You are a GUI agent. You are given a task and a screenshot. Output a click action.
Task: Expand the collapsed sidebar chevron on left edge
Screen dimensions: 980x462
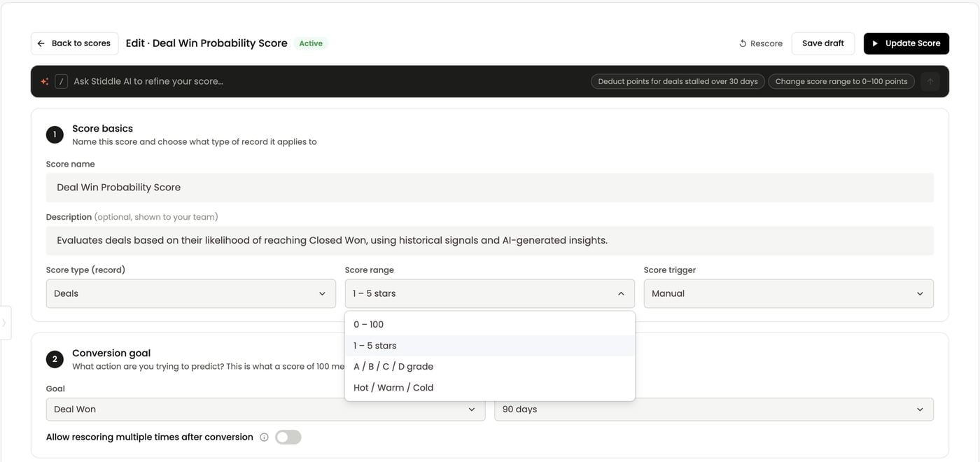coord(4,323)
